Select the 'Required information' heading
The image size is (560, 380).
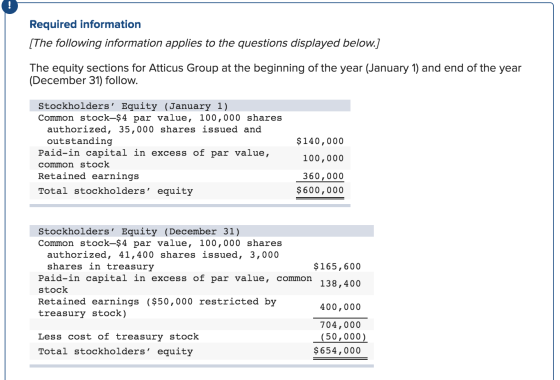coord(85,24)
